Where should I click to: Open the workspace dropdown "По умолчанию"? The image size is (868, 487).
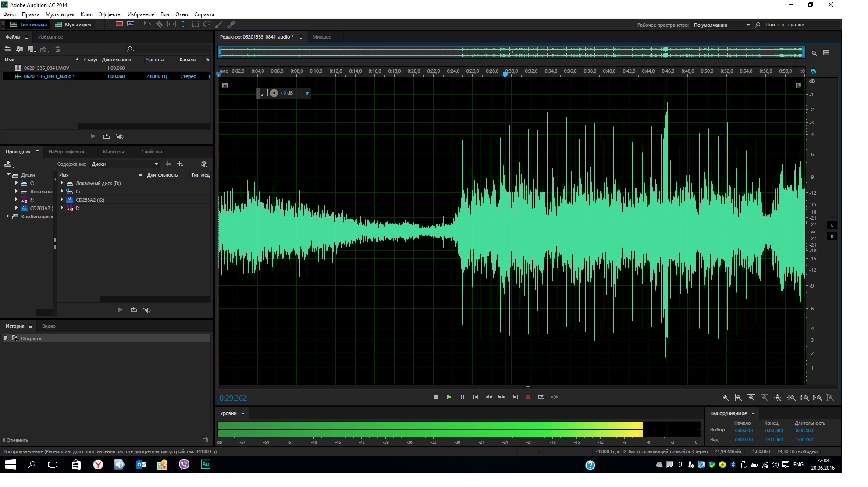[x=722, y=25]
